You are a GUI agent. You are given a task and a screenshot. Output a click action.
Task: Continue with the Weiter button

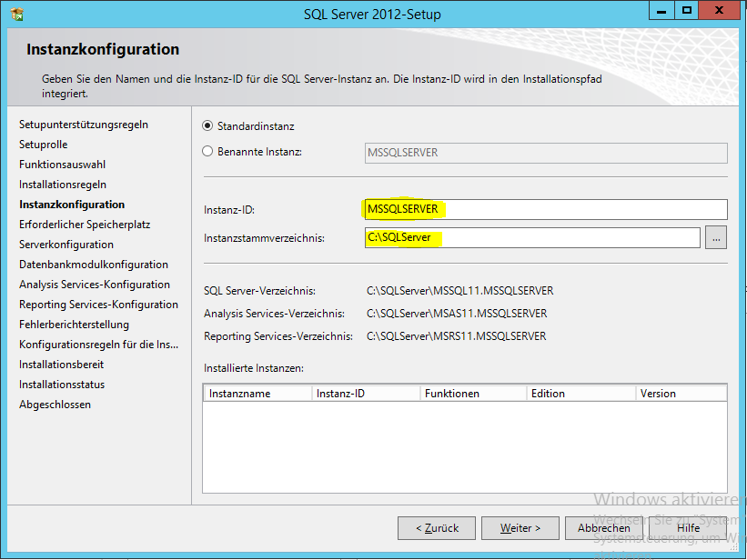520,528
